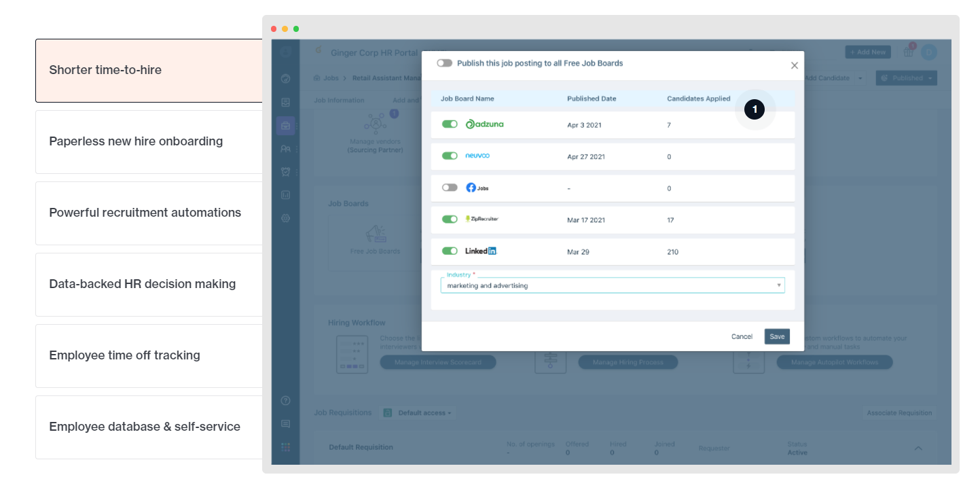This screenshot has width=980, height=479.
Task: Click the candidates people icon in sidebar
Action: [x=285, y=149]
